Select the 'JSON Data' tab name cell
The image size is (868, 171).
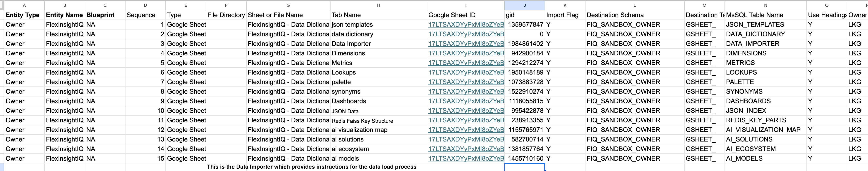point(379,111)
